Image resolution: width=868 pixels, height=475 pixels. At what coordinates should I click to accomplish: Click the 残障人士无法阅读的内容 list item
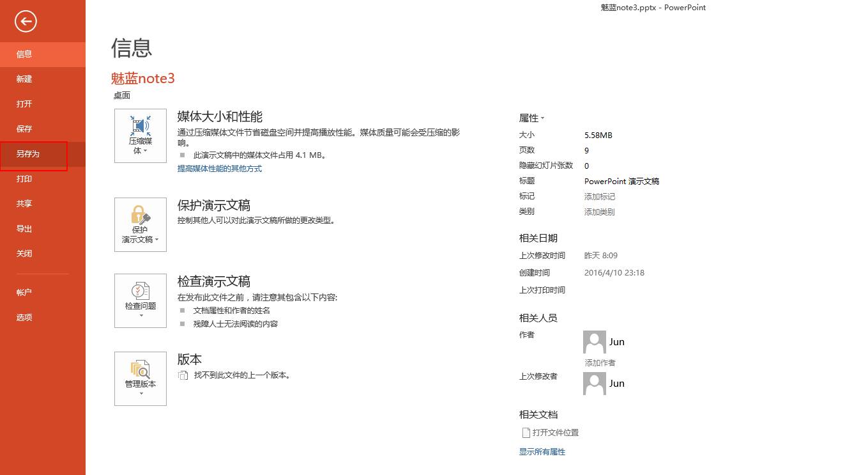(236, 324)
